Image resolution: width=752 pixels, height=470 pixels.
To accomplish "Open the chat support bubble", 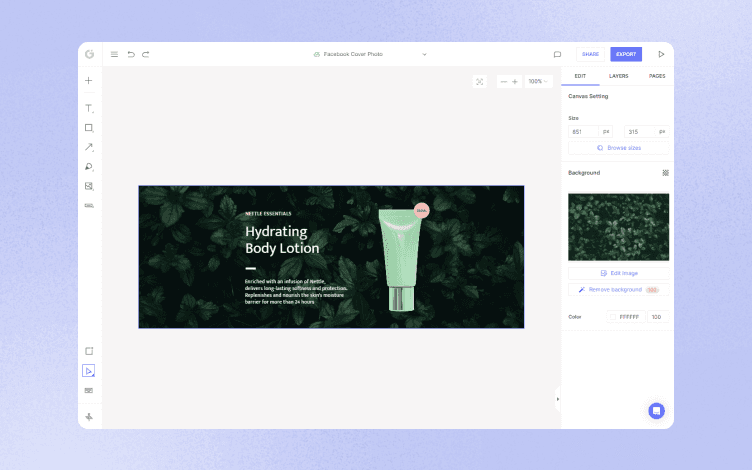I will click(657, 411).
